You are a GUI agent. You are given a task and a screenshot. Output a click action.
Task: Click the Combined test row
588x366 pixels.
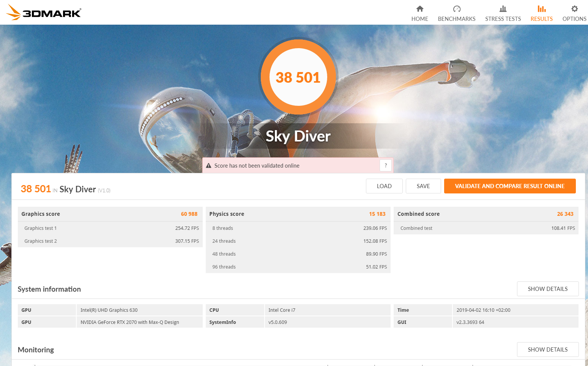coord(486,228)
